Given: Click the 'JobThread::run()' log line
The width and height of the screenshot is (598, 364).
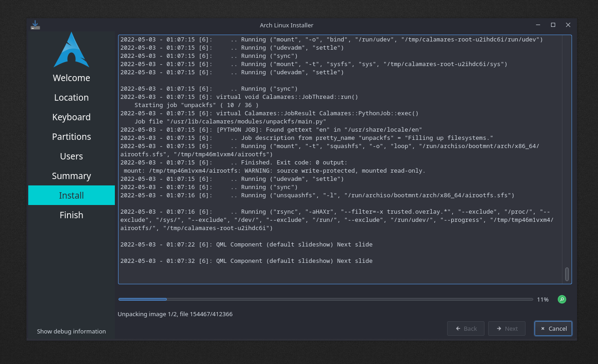Looking at the screenshot, I should 239,97.
